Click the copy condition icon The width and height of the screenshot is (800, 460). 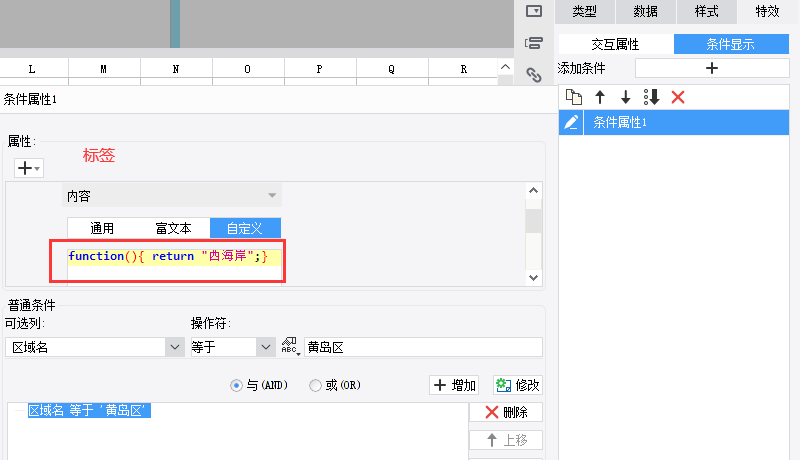[x=573, y=97]
